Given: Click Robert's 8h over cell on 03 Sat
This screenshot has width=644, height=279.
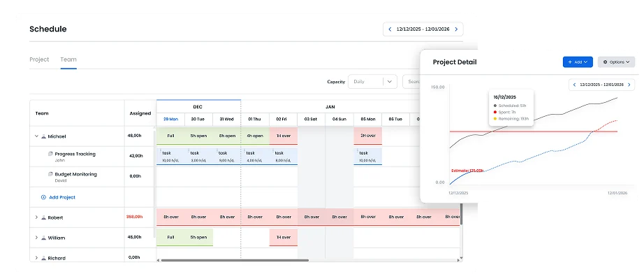Looking at the screenshot, I should pyautogui.click(x=312, y=217).
